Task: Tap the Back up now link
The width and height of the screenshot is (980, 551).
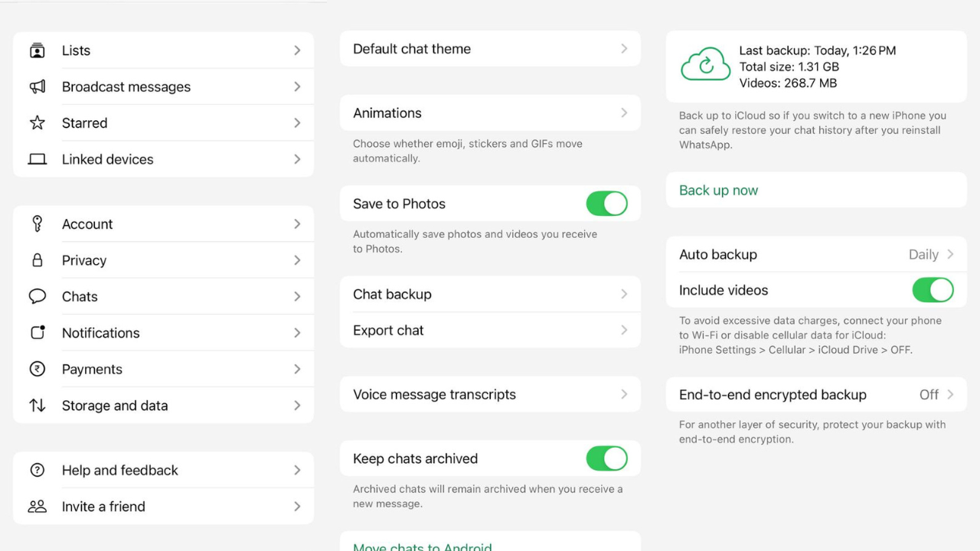Action: coord(718,191)
